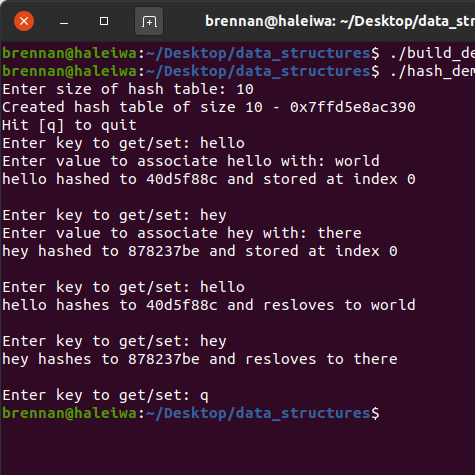Click the hash value 40d5f88c in 'stored at index' line

click(x=182, y=179)
